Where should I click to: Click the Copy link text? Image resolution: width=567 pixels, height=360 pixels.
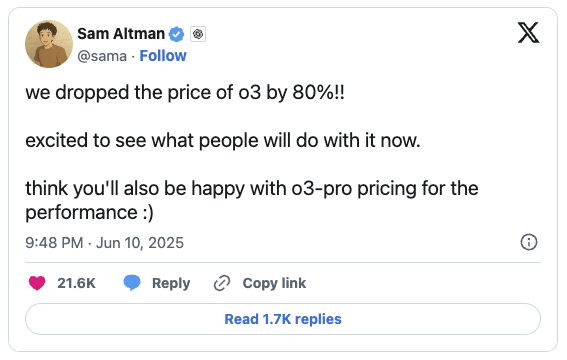click(274, 283)
